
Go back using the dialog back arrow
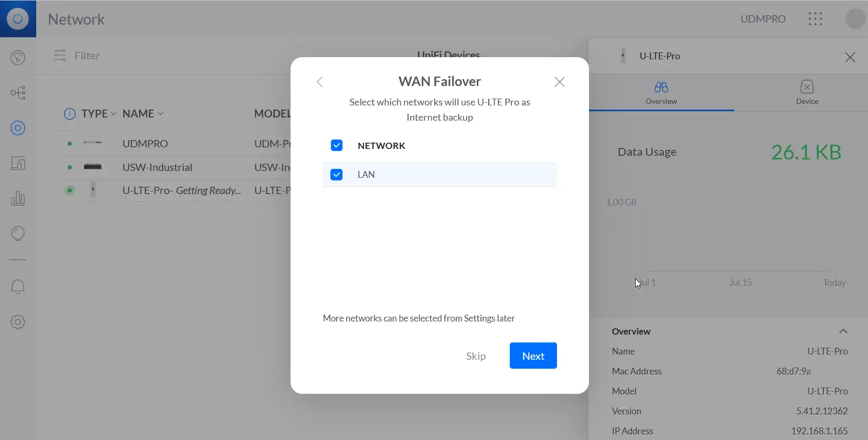(319, 82)
